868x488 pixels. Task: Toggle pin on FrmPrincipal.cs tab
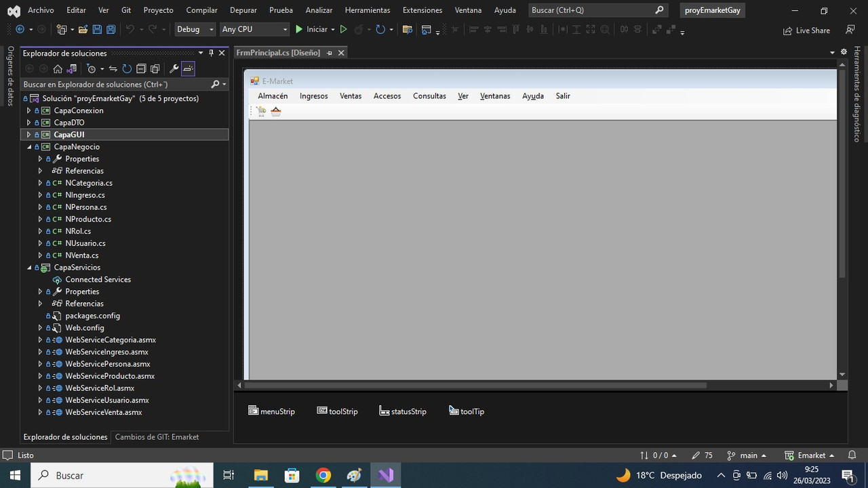point(330,53)
